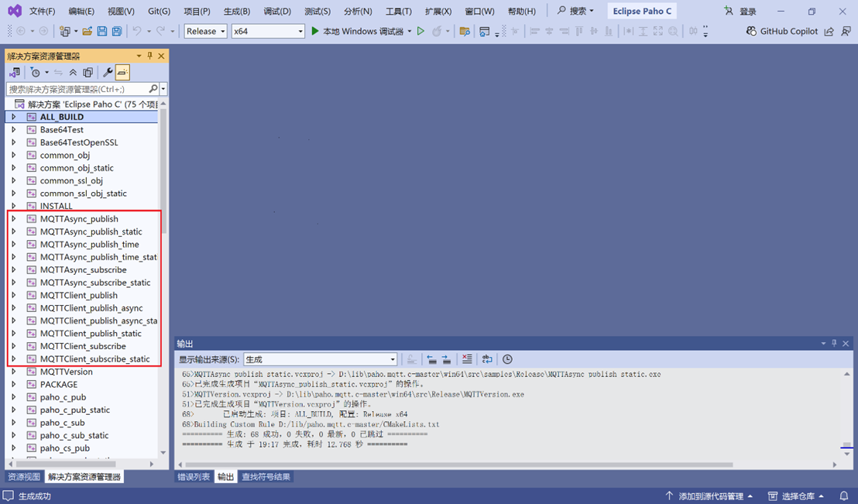The image size is (858, 504).
Task: Open the 调试(D) debug menu
Action: [277, 11]
